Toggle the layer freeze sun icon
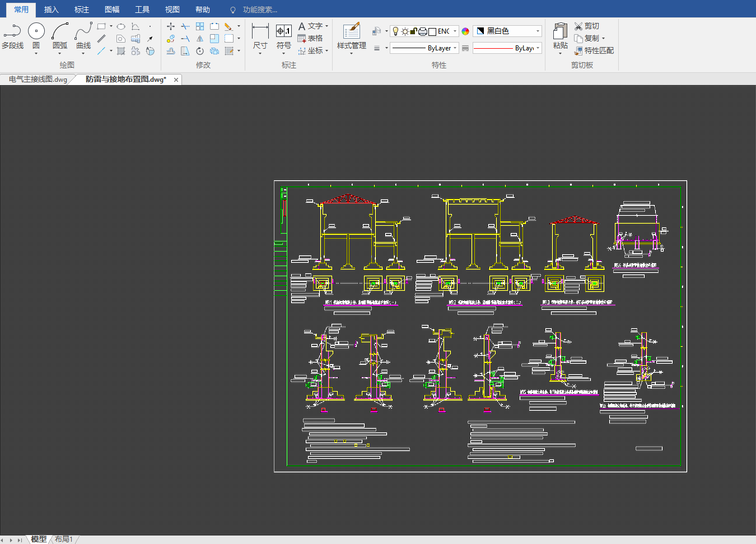The height and width of the screenshot is (544, 756). coord(405,31)
